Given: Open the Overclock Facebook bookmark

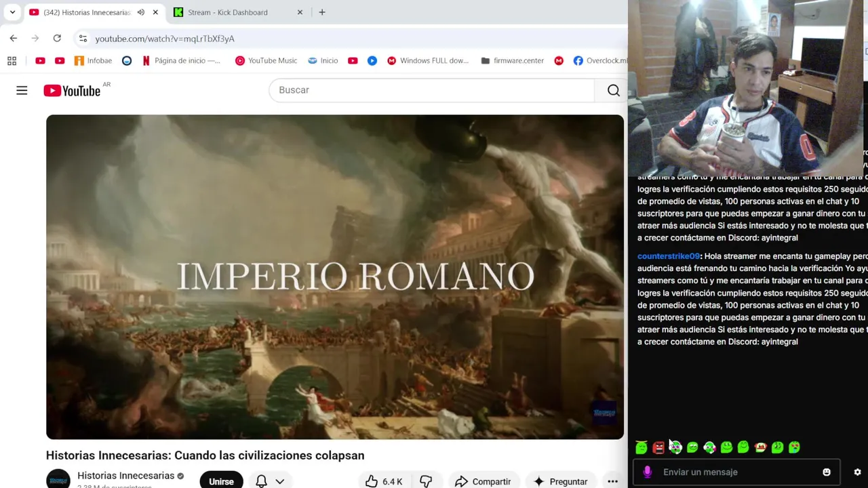Looking at the screenshot, I should click(600, 61).
